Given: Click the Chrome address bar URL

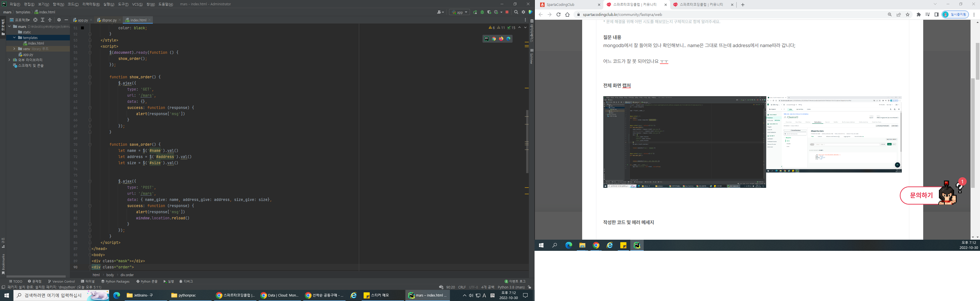Looking at the screenshot, I should 623,14.
